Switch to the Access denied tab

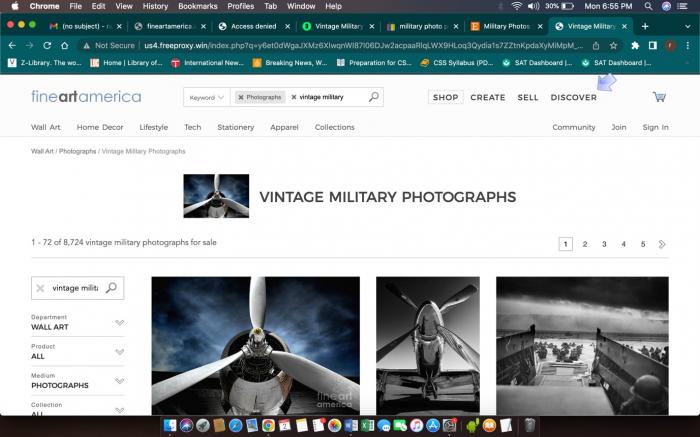click(254, 26)
